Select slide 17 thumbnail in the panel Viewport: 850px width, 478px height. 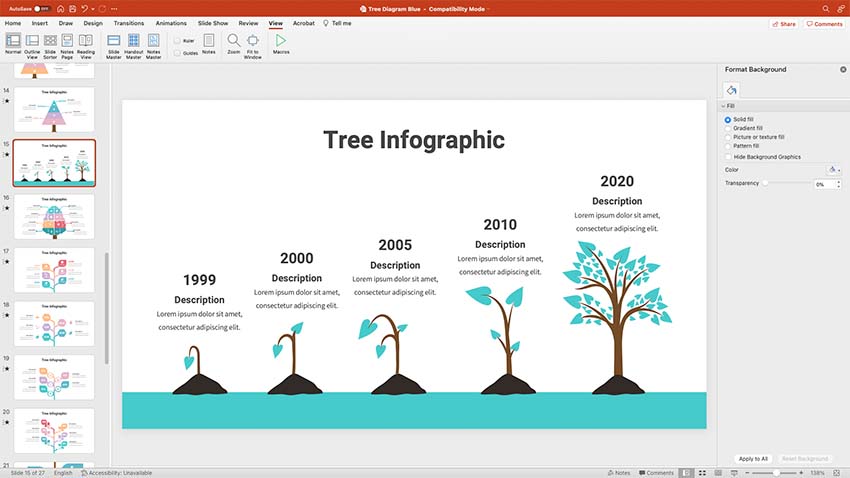(54, 270)
